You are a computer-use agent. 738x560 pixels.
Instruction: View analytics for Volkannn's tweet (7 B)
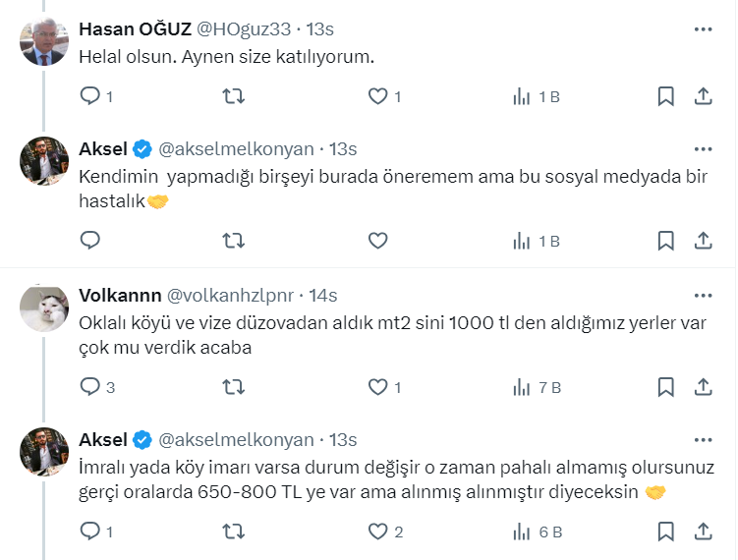point(537,387)
